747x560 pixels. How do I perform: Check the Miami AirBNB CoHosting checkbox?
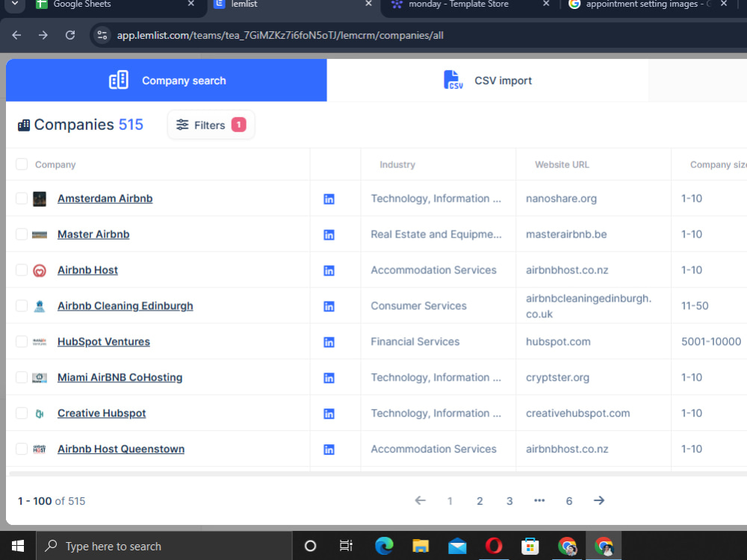coord(22,377)
